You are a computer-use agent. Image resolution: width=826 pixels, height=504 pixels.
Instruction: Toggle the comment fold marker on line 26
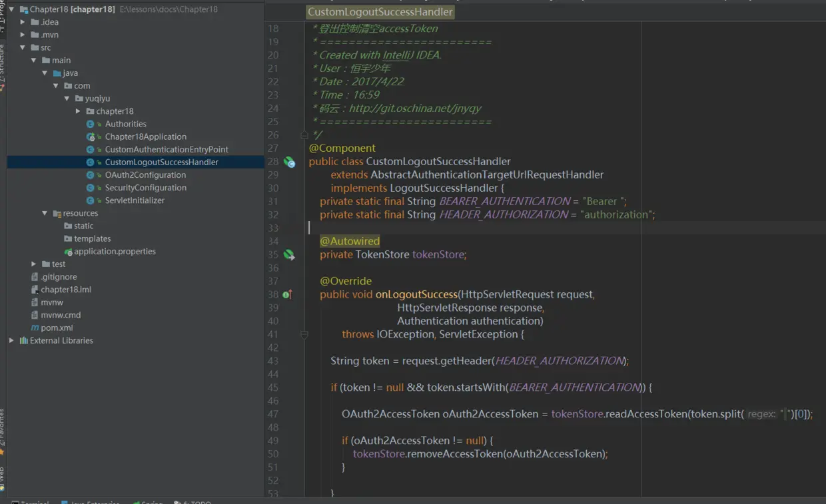click(x=304, y=135)
